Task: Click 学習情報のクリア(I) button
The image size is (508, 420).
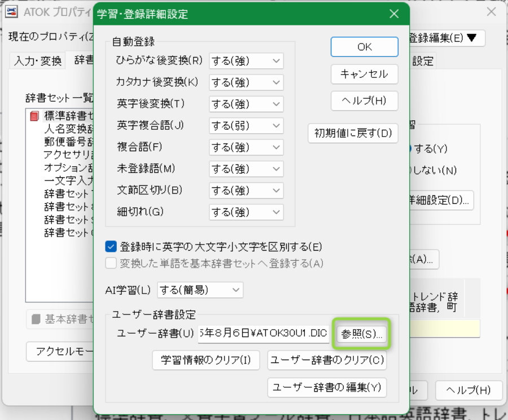Action: [206, 360]
